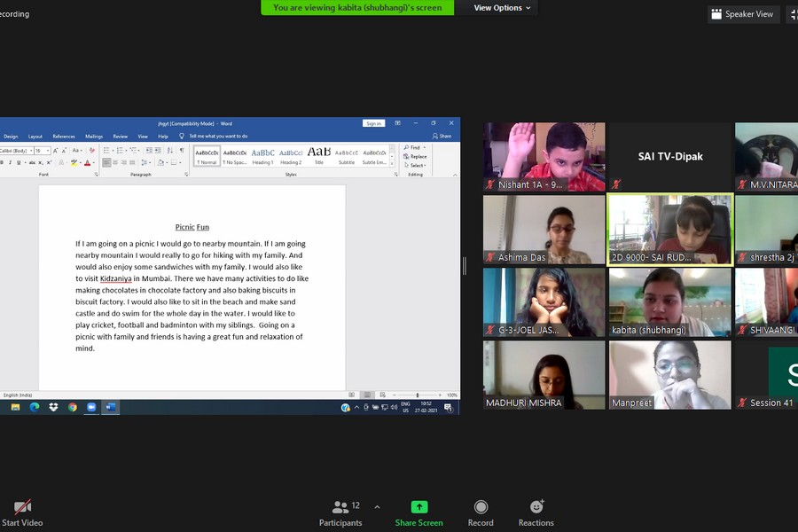Open Google Chrome from the taskbar
The width and height of the screenshot is (798, 532).
(73, 407)
